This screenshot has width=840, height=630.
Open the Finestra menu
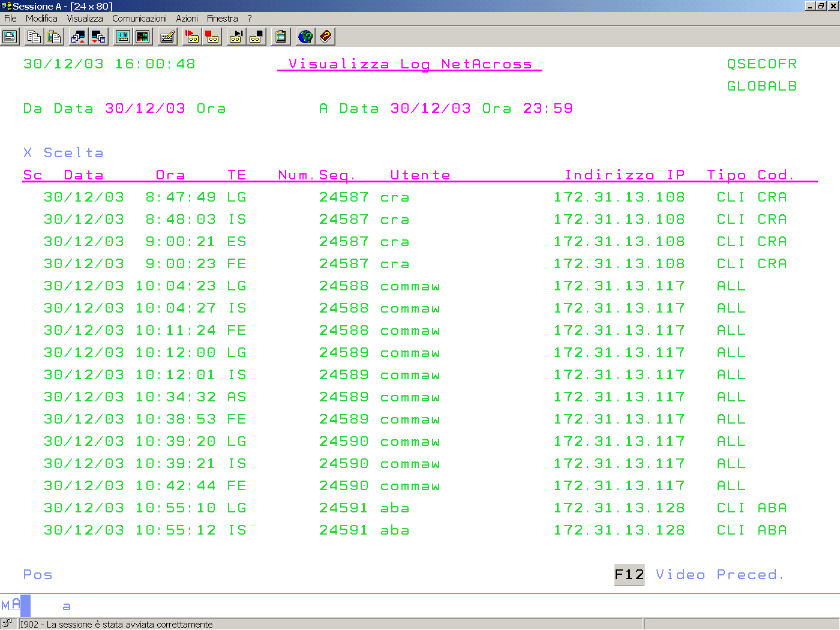pos(222,19)
